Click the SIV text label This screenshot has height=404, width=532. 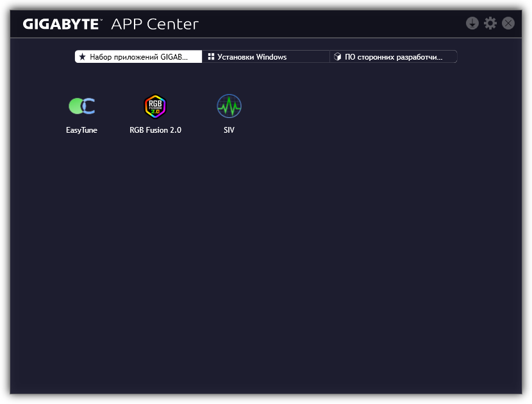[229, 130]
